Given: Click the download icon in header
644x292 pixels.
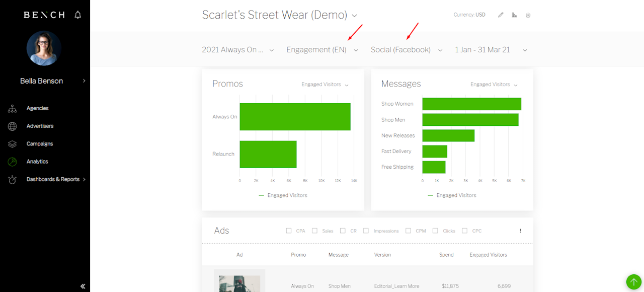Looking at the screenshot, I should [528, 15].
